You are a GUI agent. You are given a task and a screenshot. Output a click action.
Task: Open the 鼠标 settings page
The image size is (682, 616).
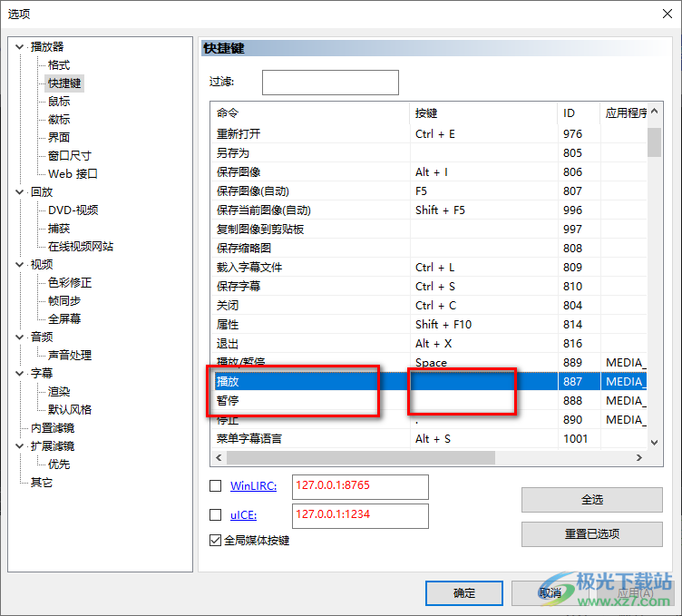(59, 101)
